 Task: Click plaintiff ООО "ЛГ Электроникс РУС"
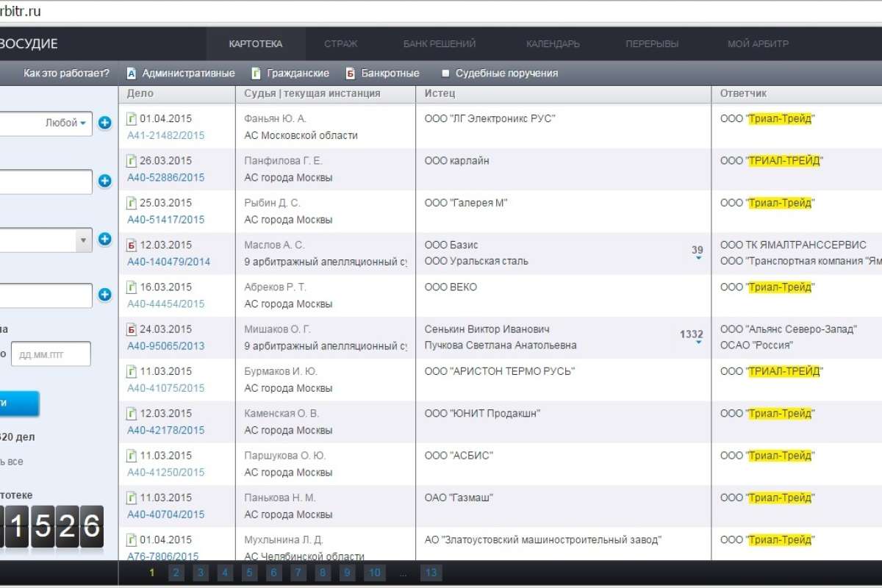[490, 118]
